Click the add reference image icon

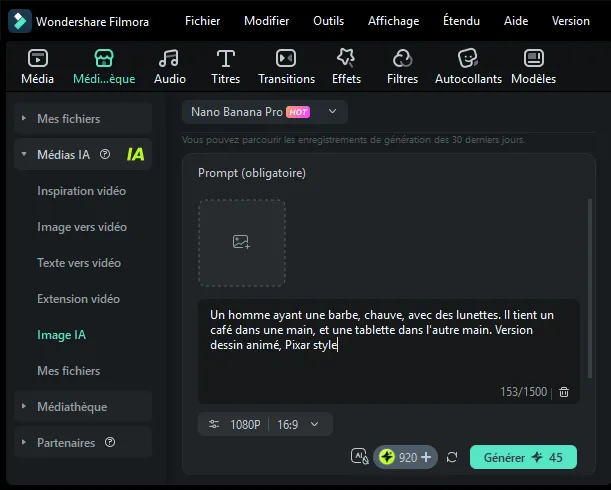click(x=242, y=242)
